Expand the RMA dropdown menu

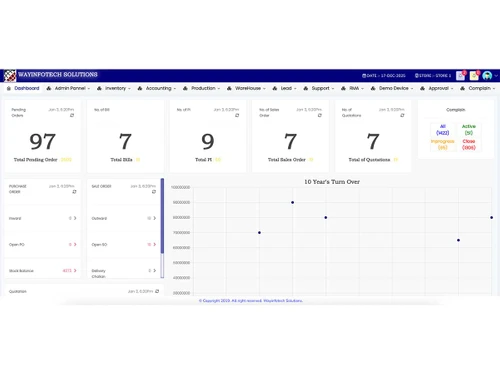356,88
